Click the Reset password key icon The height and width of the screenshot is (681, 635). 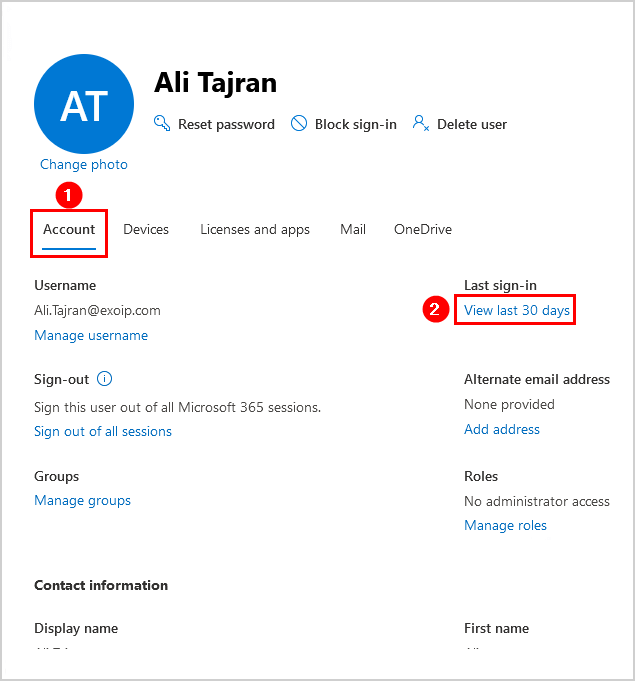pos(162,124)
